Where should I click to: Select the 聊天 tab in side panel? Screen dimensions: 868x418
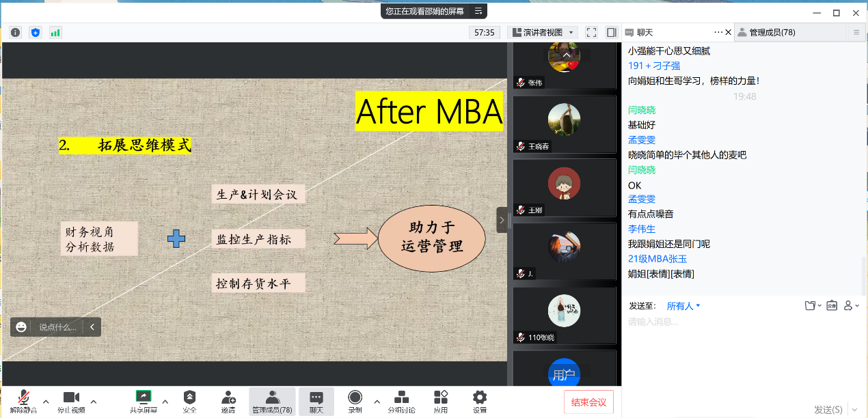coord(644,32)
